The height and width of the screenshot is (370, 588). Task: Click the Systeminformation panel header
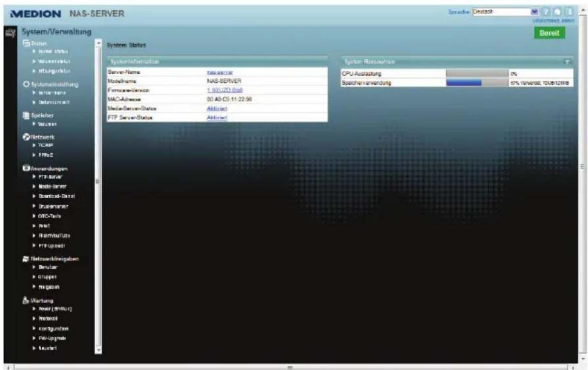(217, 61)
